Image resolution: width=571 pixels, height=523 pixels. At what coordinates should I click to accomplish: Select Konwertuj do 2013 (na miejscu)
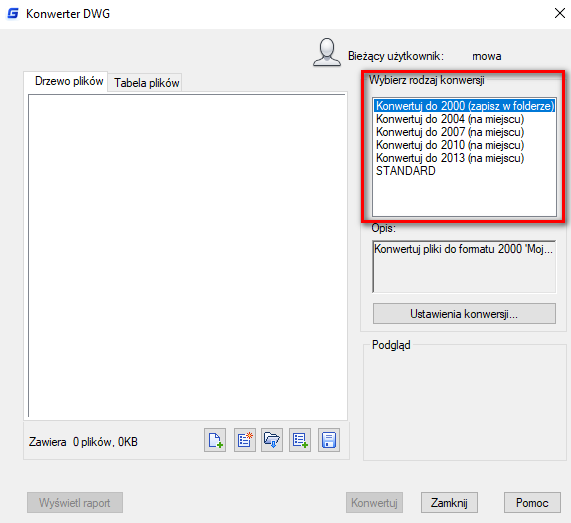tap(450, 158)
